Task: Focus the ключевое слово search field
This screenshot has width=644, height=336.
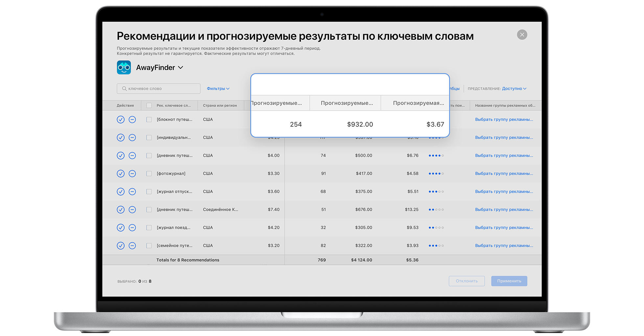Action: point(158,89)
